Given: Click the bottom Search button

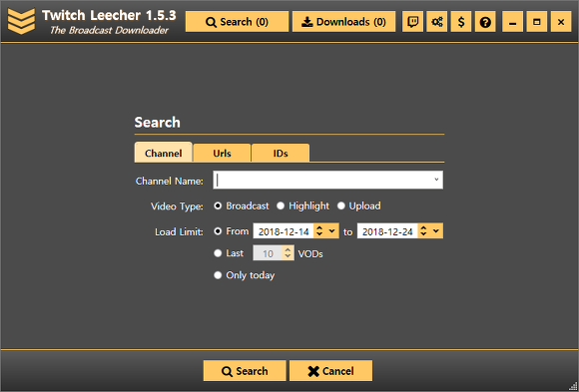Looking at the screenshot, I should click(245, 371).
